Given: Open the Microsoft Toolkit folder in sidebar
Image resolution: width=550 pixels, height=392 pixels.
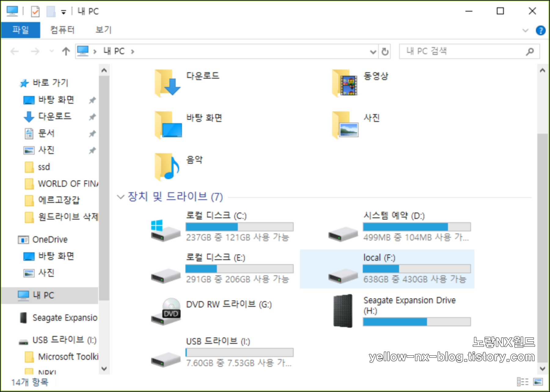Looking at the screenshot, I should coord(61,357).
